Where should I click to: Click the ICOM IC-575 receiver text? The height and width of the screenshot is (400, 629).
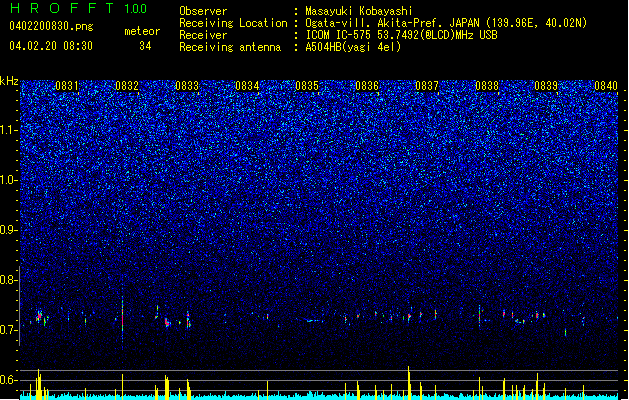pyautogui.click(x=401, y=35)
